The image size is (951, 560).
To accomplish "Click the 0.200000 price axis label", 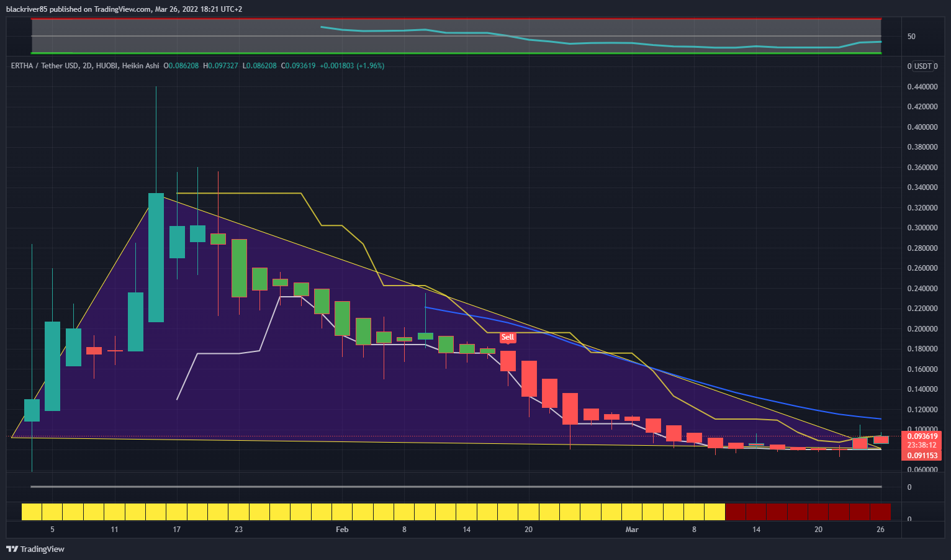I will point(922,329).
